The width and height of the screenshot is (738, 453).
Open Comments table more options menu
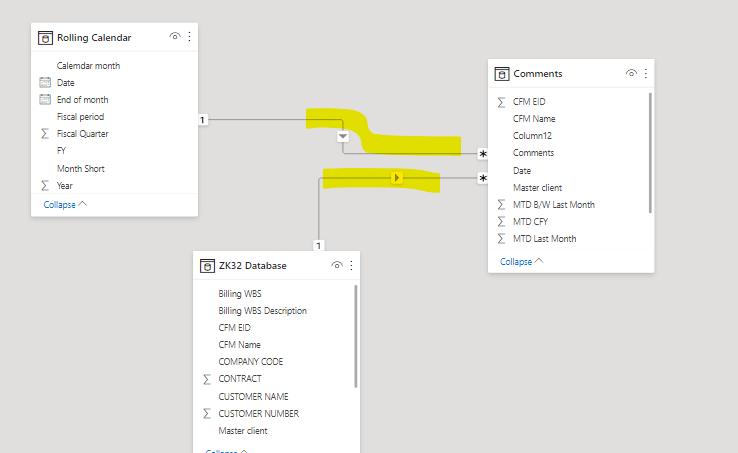[646, 73]
